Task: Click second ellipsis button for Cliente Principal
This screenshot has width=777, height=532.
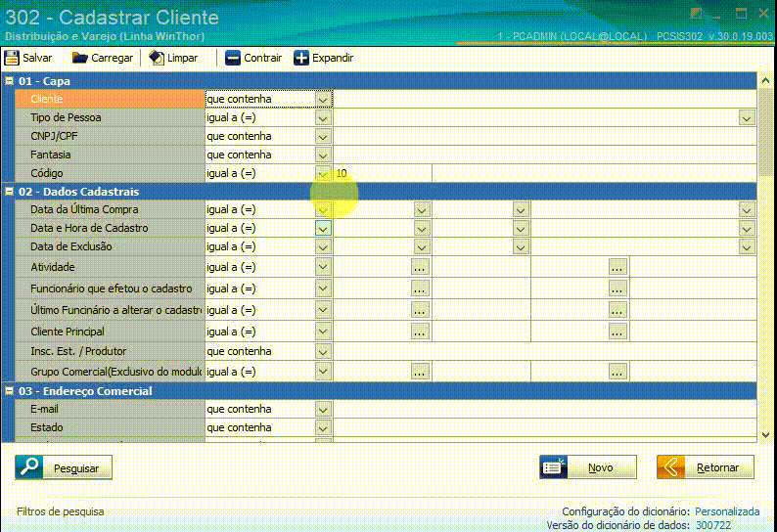Action: coord(617,332)
